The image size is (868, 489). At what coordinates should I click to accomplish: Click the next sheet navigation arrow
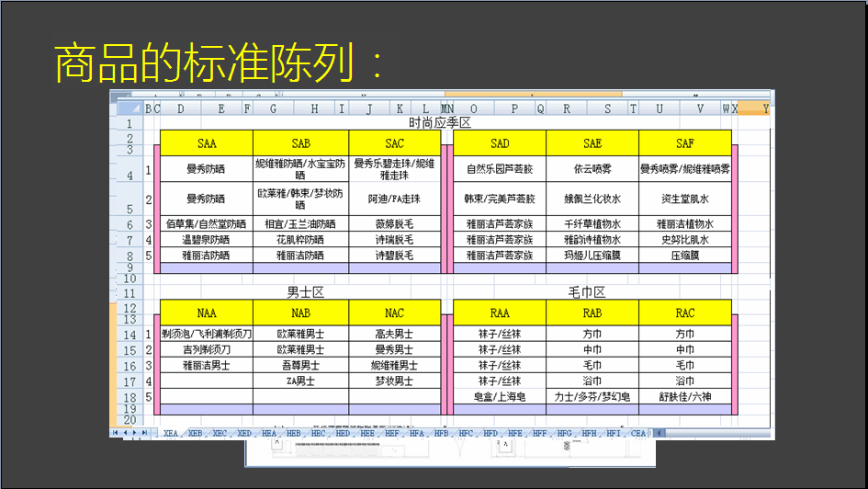[x=134, y=433]
